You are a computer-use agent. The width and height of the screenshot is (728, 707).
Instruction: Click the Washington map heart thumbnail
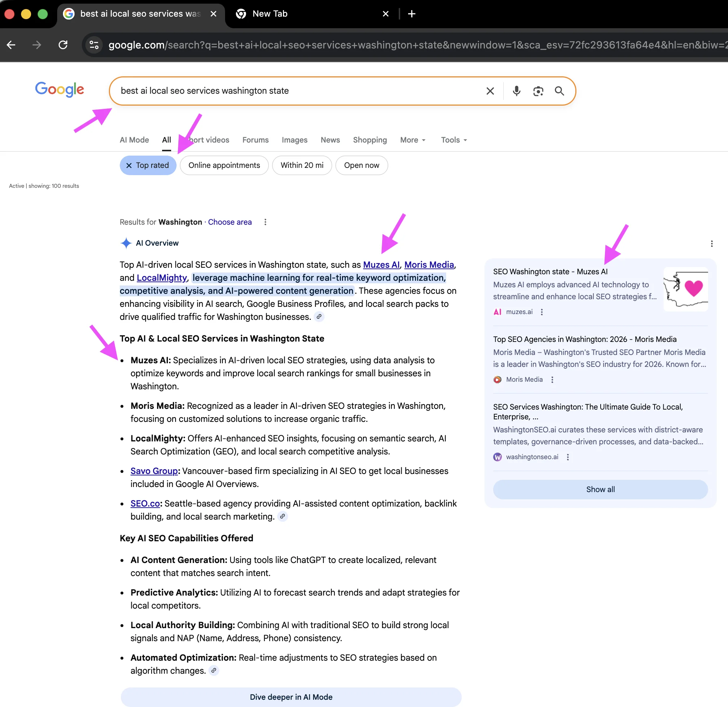tap(685, 289)
